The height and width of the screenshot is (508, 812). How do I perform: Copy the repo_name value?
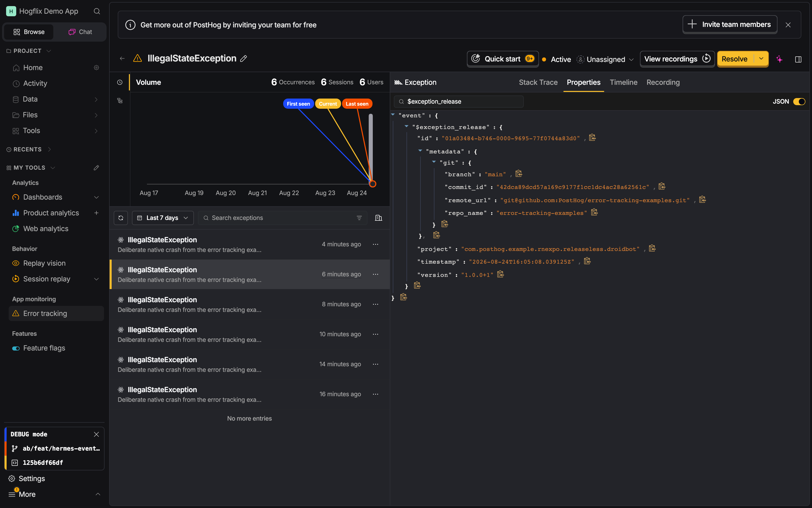tap(594, 212)
